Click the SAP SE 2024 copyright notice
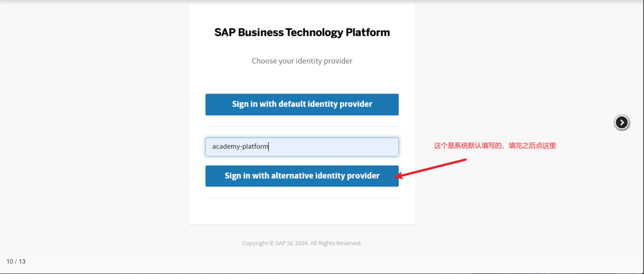This screenshot has height=274, width=644. point(302,243)
